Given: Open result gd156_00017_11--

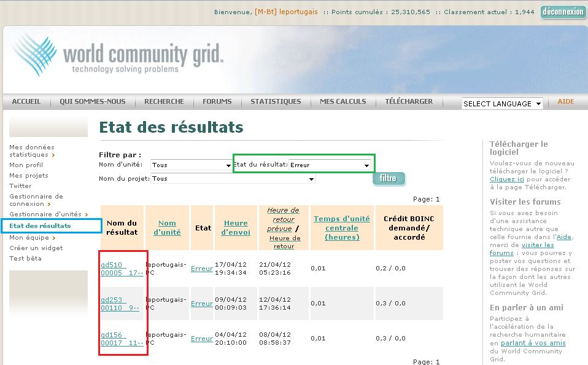Looking at the screenshot, I should point(122,339).
